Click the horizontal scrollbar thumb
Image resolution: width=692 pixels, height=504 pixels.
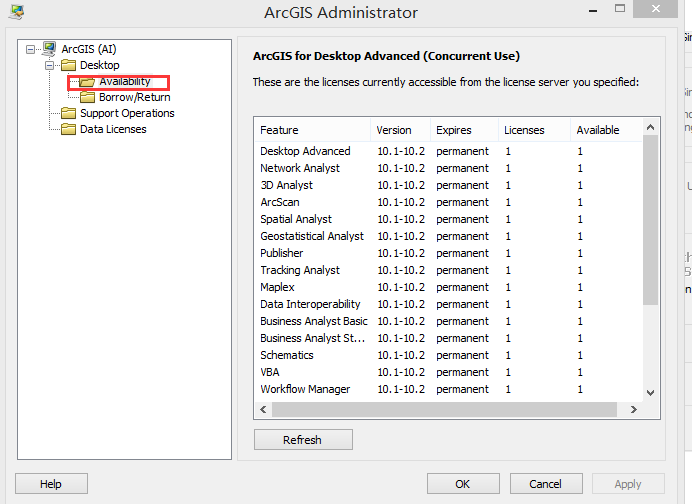(x=444, y=410)
